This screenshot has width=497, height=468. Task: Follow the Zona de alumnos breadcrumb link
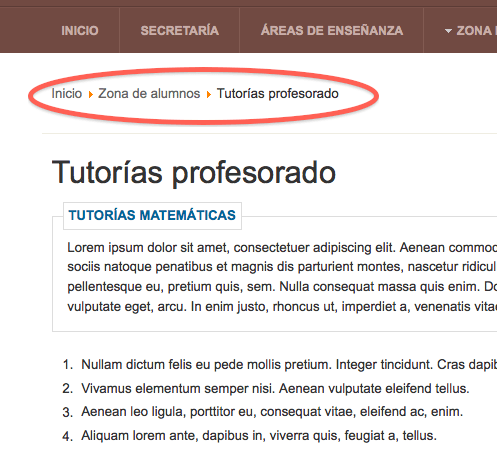coord(149,94)
